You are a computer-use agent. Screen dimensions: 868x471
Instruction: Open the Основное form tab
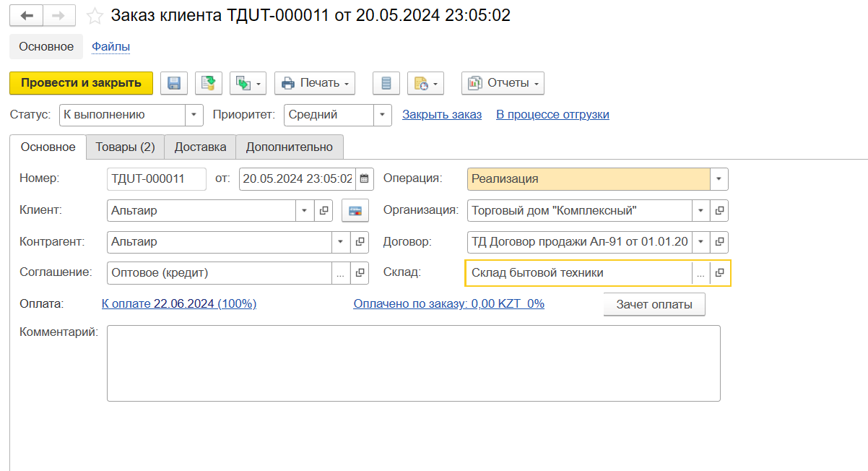(48, 147)
